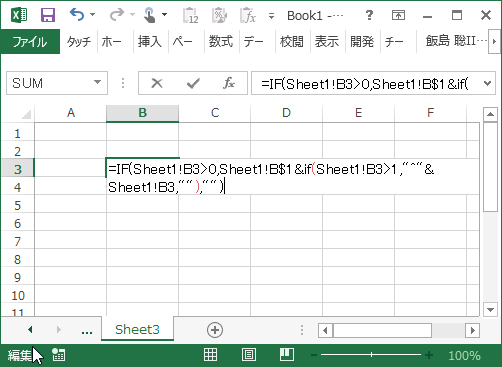502x367 pixels.
Task: Click the macro recording status icon
Action: [x=59, y=355]
